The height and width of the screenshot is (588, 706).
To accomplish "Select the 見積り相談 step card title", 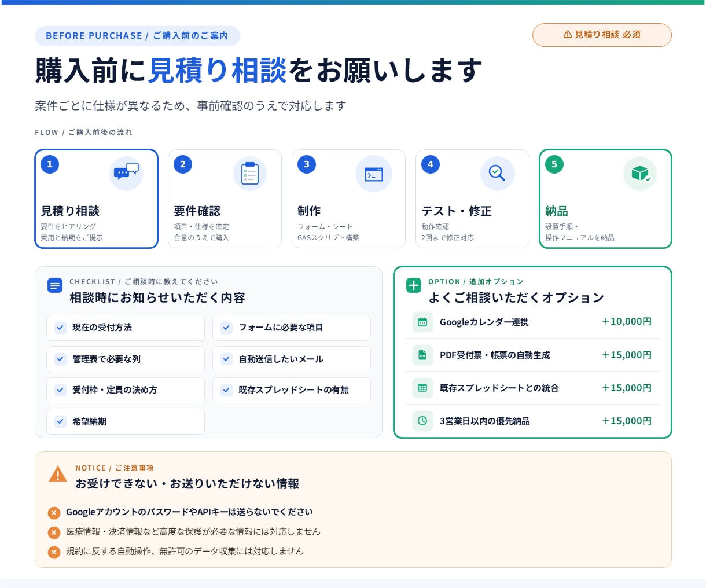I will (70, 211).
